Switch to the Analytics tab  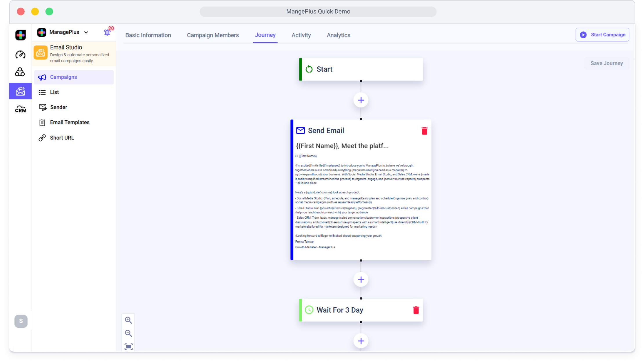click(338, 35)
